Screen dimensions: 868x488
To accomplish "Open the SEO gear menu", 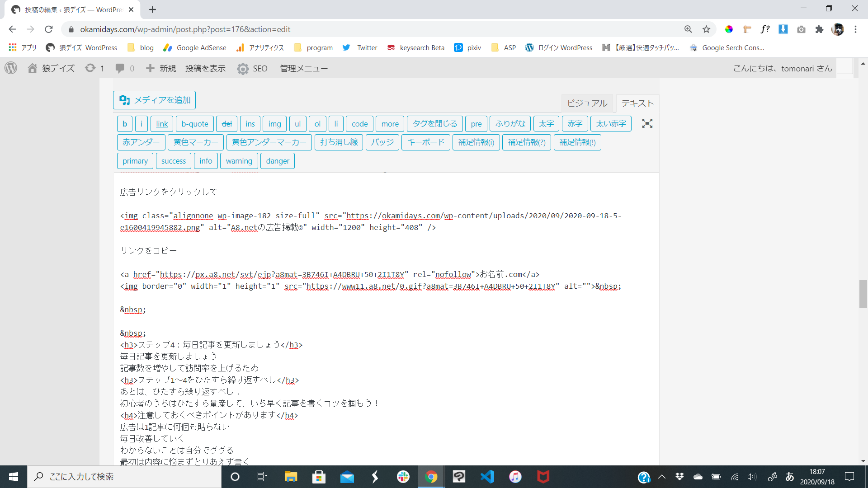I will [252, 68].
